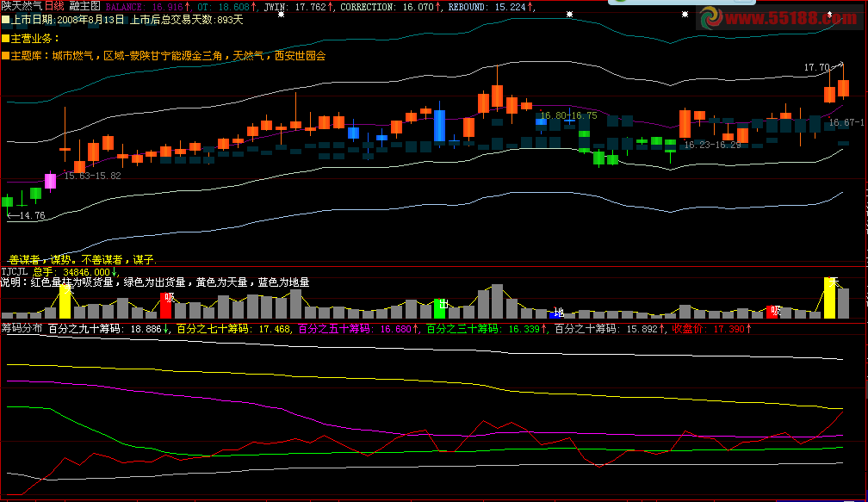Click the 百分之七十筹码: 17.468 value
Viewport: 868px width, 502px height.
[233, 329]
